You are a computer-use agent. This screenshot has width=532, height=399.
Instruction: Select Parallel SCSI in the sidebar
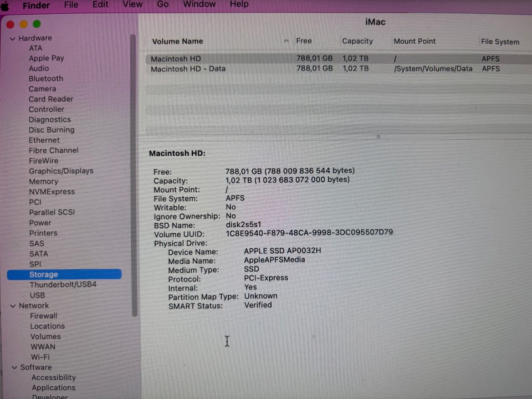pos(52,212)
